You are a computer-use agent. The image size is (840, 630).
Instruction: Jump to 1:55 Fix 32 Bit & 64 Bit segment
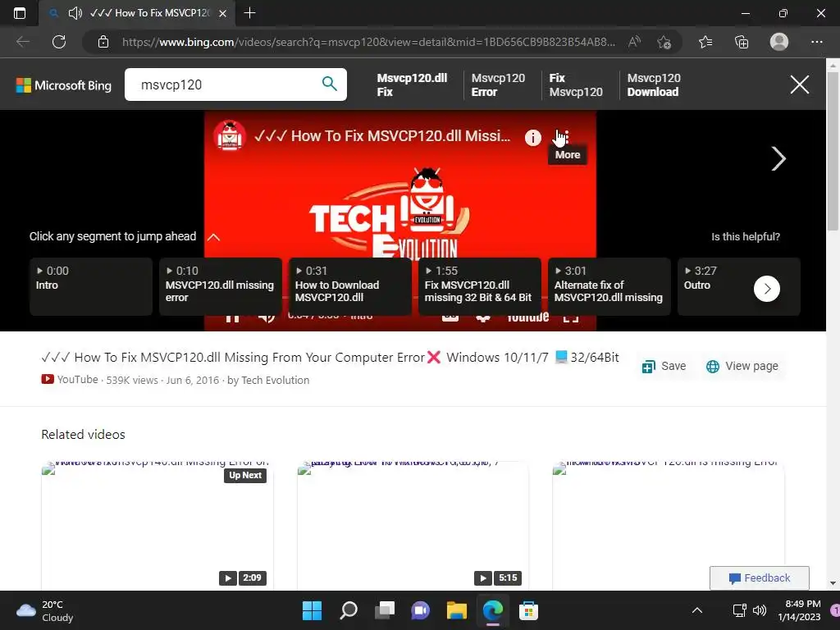(x=479, y=286)
